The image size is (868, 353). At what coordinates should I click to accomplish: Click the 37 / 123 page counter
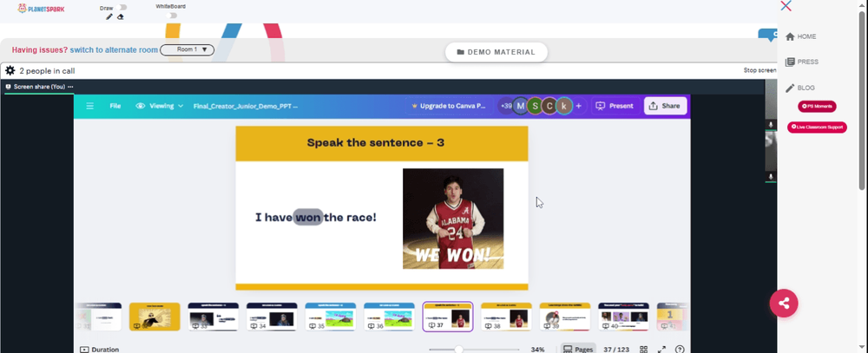pos(615,350)
